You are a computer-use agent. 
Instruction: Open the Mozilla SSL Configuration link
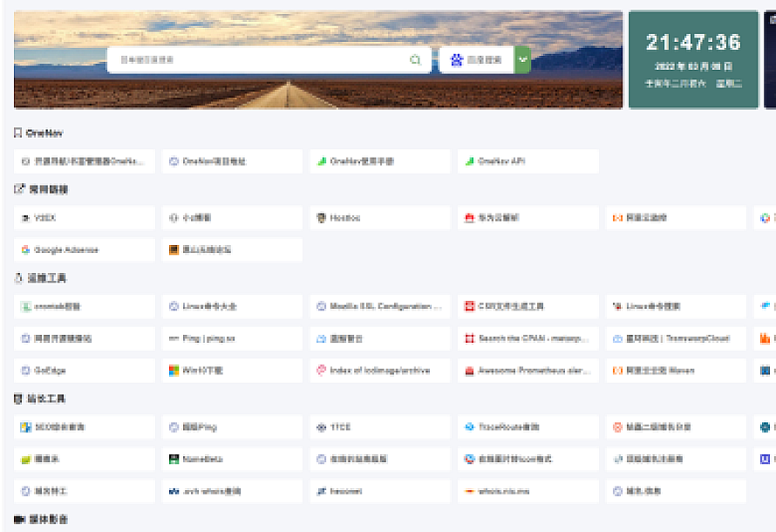[x=380, y=307]
